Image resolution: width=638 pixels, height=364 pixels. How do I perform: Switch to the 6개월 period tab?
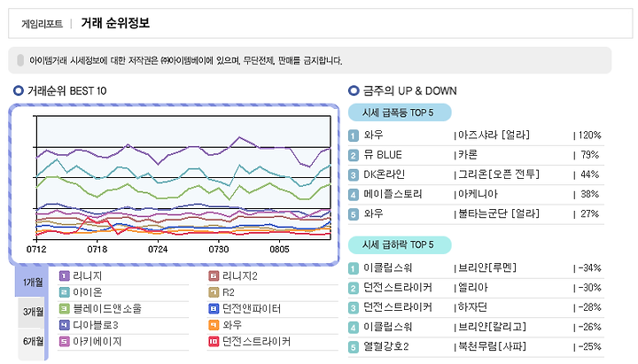click(33, 341)
